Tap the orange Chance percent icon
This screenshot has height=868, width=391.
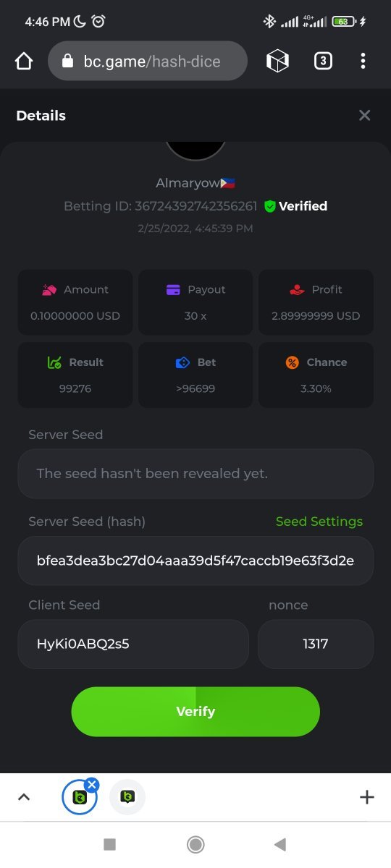coord(292,362)
